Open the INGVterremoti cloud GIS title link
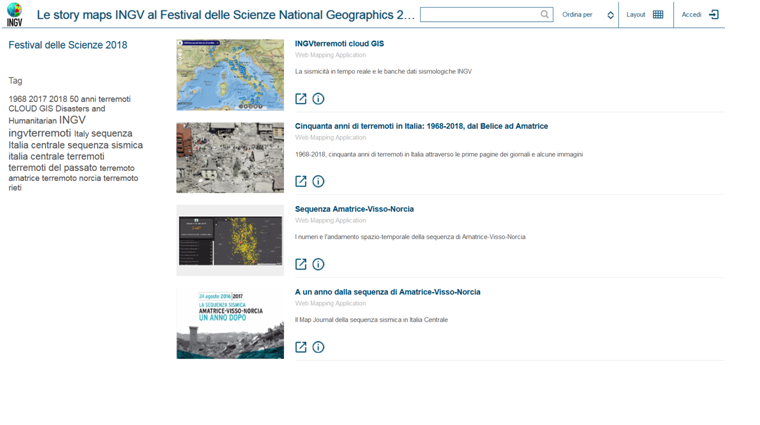 coord(339,44)
